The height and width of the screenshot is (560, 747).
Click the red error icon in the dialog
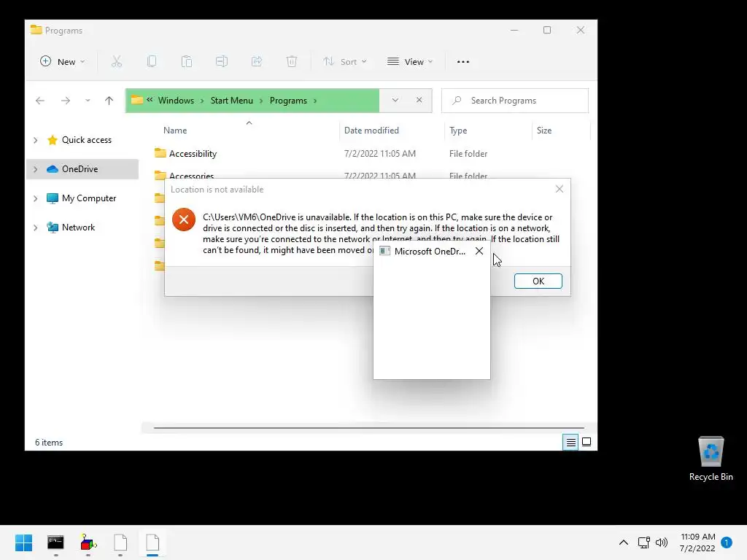(184, 219)
